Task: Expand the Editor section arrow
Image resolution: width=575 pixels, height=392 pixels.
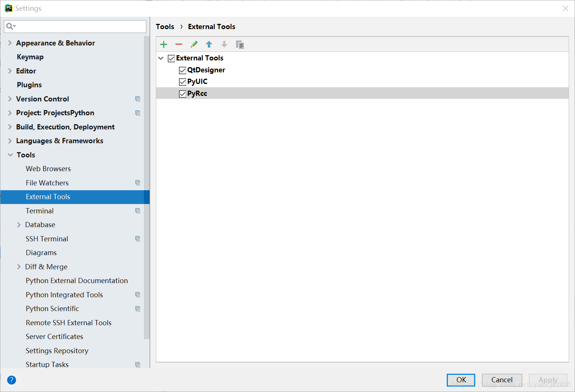Action: [10, 71]
